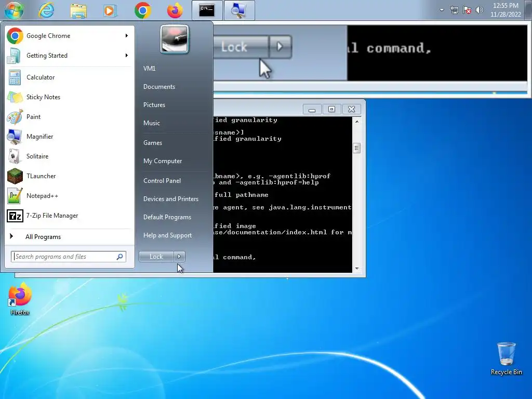The height and width of the screenshot is (399, 532).
Task: Open Action Center flag icon
Action: pos(467,10)
